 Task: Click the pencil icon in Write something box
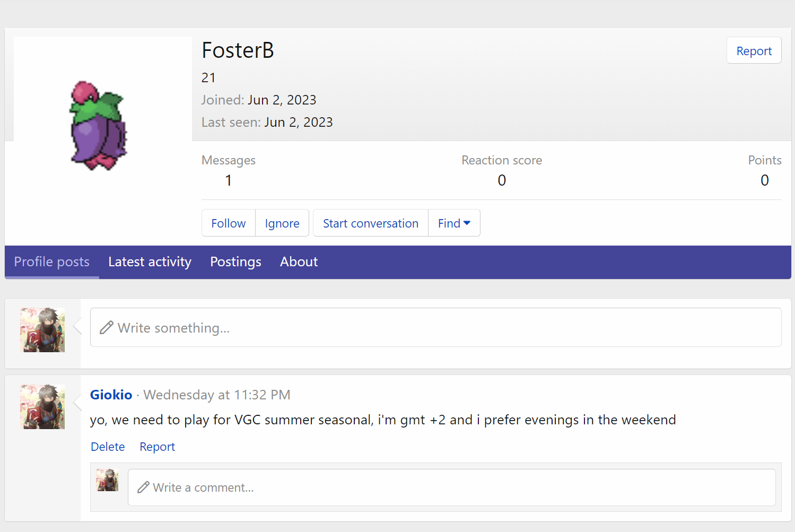click(x=107, y=328)
